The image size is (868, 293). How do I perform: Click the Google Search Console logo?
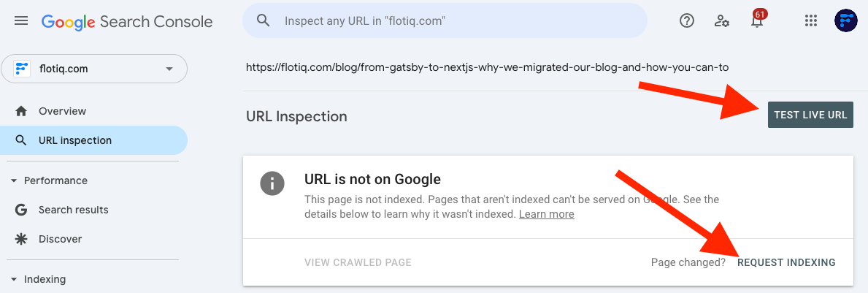[127, 22]
